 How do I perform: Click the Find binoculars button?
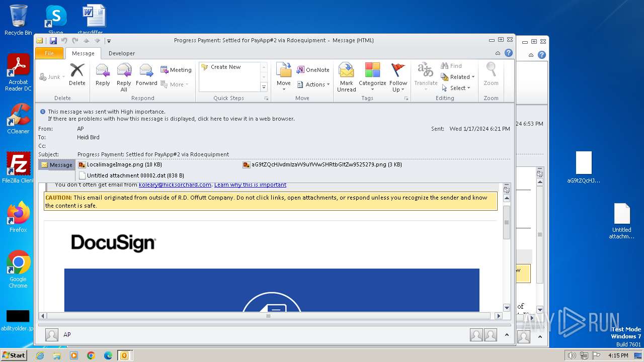[x=451, y=66]
